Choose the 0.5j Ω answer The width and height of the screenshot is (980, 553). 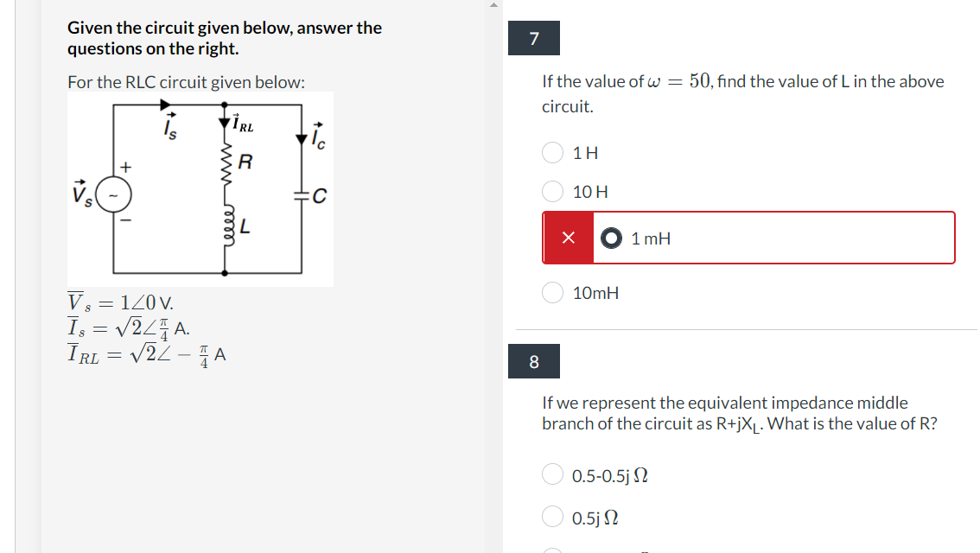pyautogui.click(x=552, y=516)
